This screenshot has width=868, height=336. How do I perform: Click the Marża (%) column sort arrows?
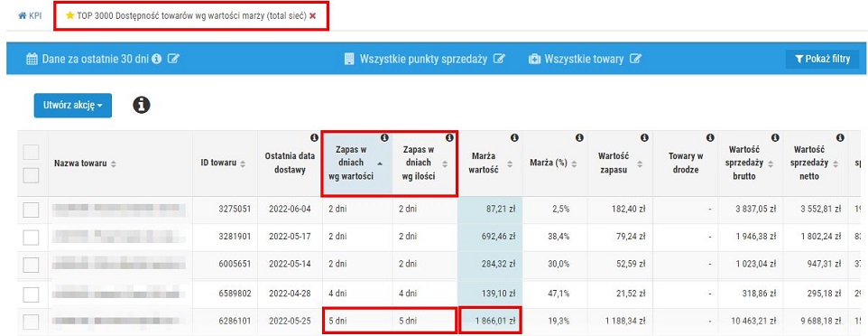coord(574,163)
